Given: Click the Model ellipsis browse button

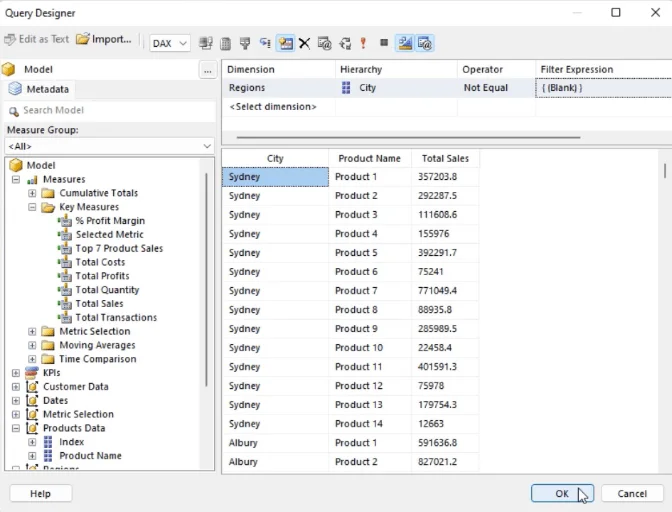Looking at the screenshot, I should tap(208, 70).
